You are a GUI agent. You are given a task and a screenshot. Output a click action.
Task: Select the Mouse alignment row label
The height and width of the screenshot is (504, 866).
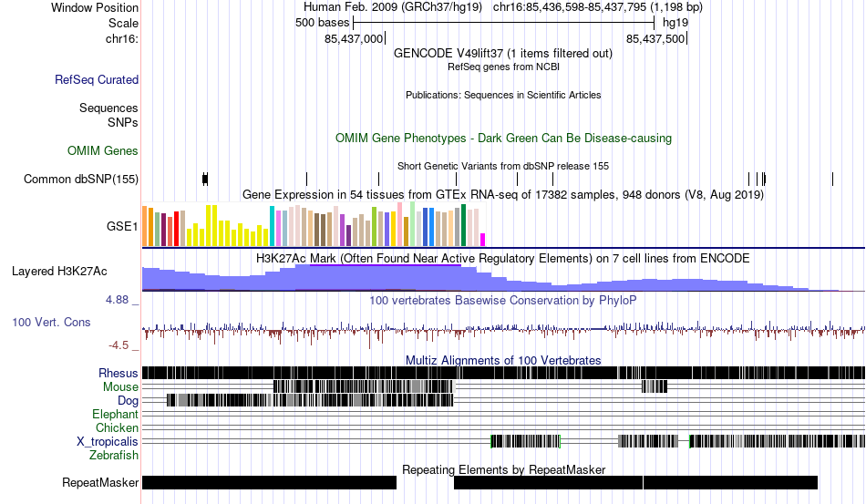point(120,387)
